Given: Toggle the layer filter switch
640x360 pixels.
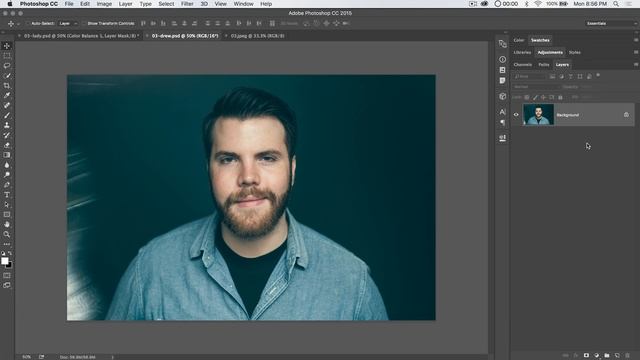Looking at the screenshot, I should point(598,76).
